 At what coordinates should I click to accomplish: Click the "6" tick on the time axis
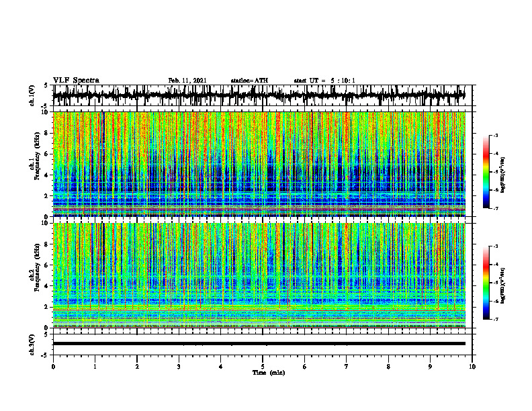[x=305, y=367]
